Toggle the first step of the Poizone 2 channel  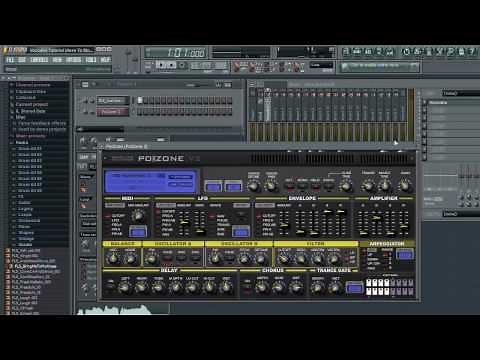point(140,112)
